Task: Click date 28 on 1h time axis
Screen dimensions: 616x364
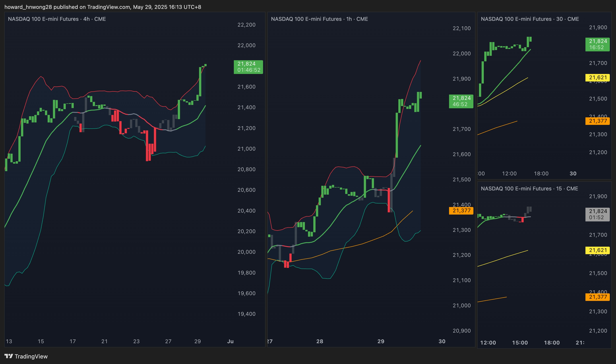Action: [x=320, y=341]
